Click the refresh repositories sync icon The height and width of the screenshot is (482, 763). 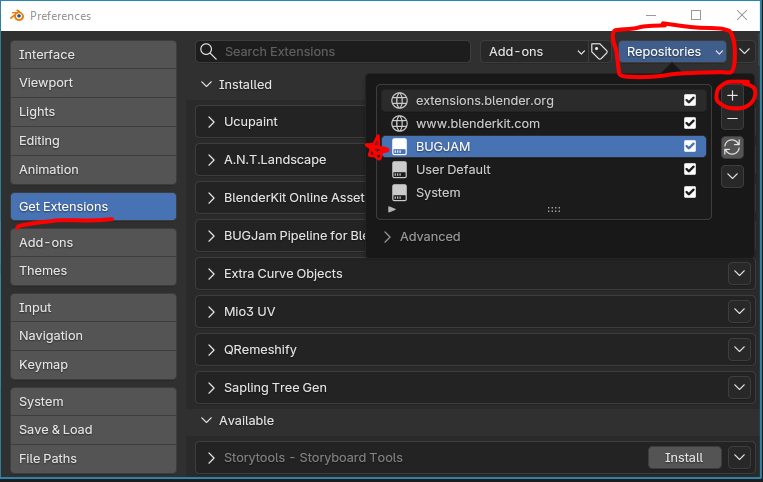[x=733, y=147]
